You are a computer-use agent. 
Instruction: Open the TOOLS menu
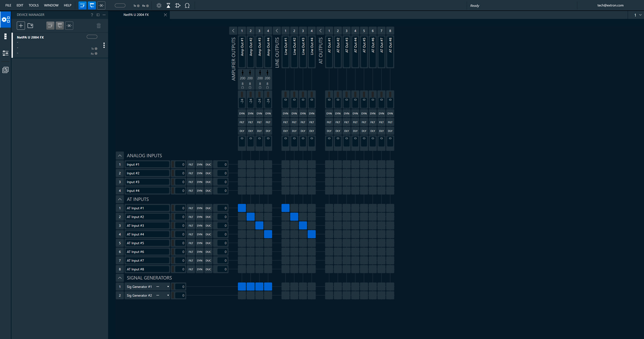pyautogui.click(x=33, y=6)
